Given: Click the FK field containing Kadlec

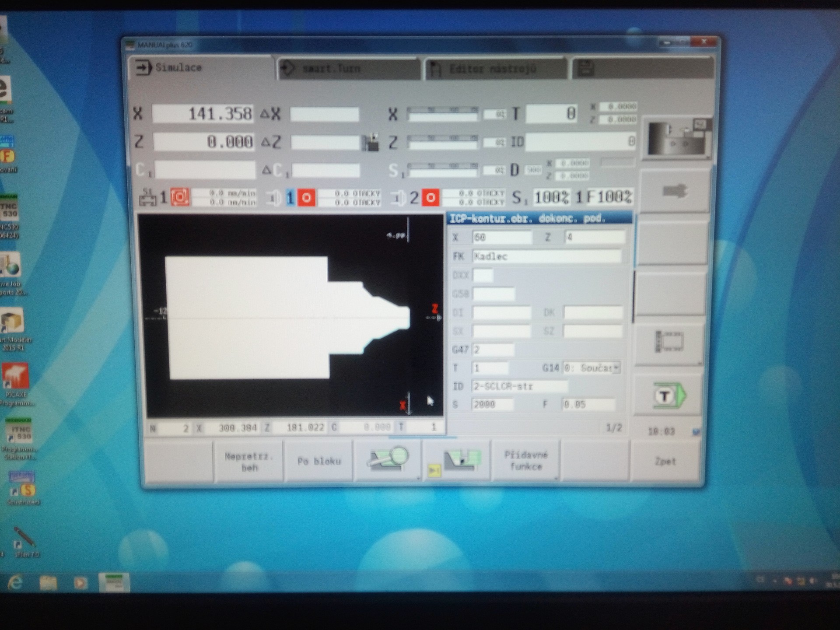Looking at the screenshot, I should (546, 256).
